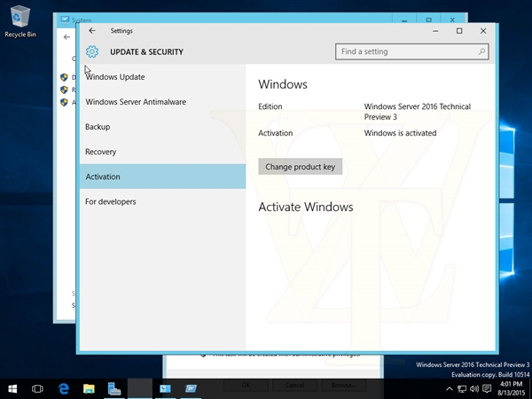Switch to the System window taskbar icon

(165, 388)
